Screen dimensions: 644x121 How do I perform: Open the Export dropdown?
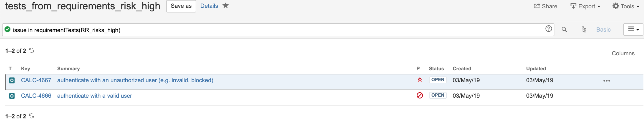coord(585,6)
